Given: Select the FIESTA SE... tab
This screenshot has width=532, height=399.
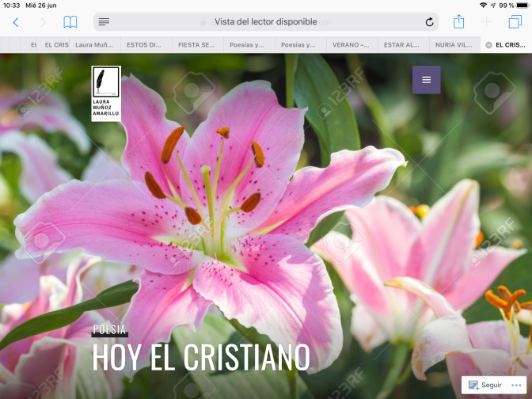Looking at the screenshot, I should tap(196, 45).
